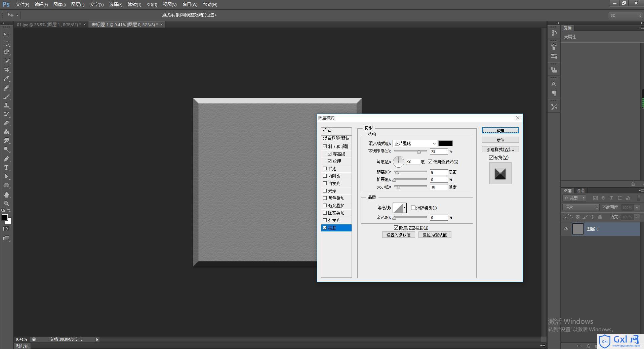644x349 pixels.
Task: Toggle Quick Mask mode icon
Action: [6, 229]
